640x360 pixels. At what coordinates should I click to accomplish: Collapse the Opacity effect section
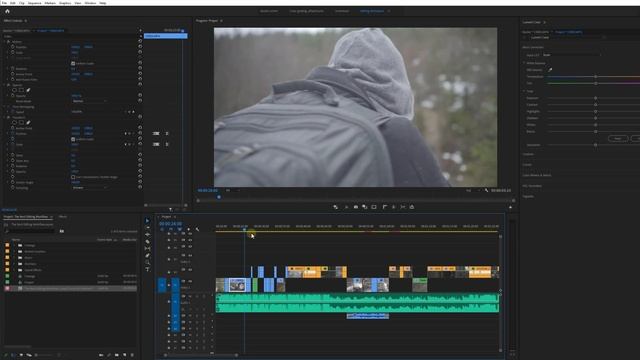pos(4,85)
